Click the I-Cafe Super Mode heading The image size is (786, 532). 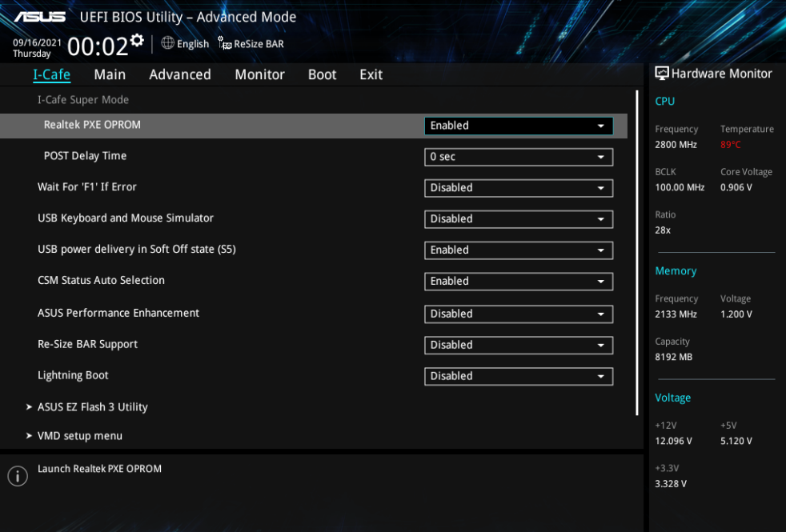tap(83, 100)
